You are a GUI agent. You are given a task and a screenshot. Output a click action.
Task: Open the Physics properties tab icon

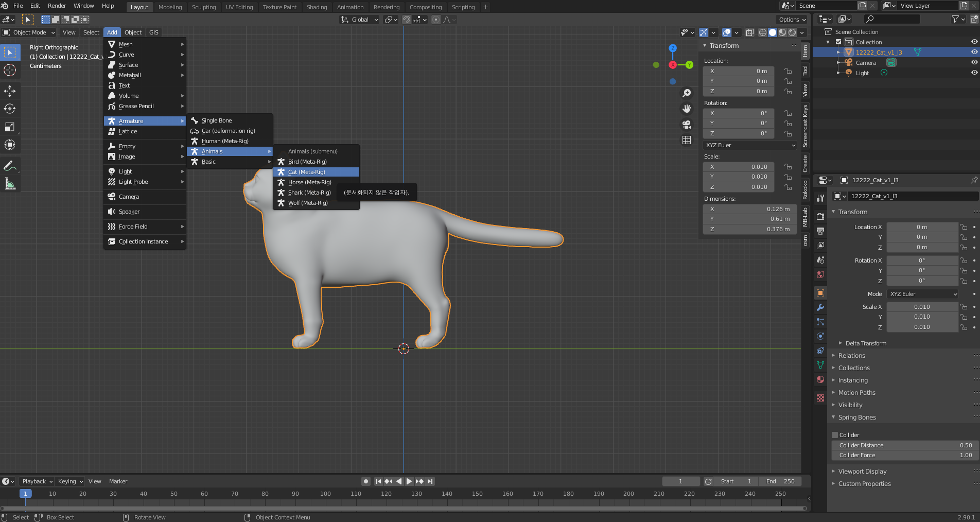point(820,336)
